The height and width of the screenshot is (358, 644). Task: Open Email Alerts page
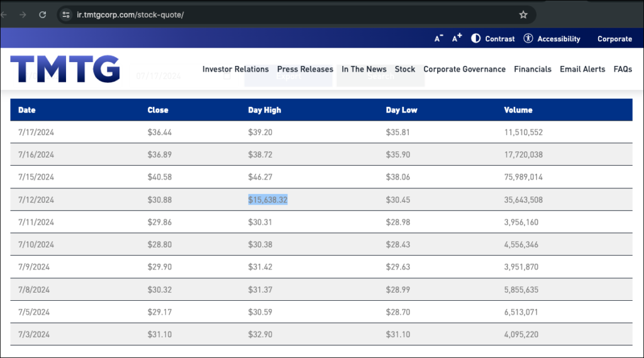[x=582, y=69]
